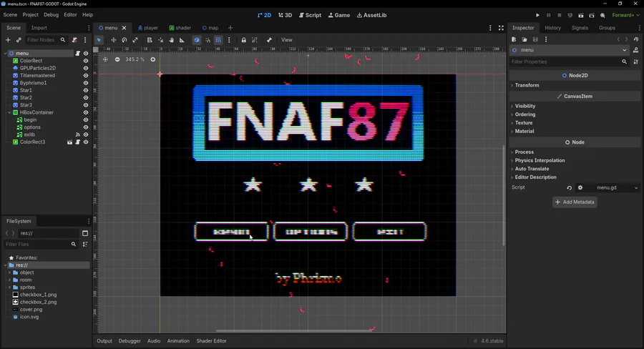Hide the ColorRect3 node

[86, 142]
